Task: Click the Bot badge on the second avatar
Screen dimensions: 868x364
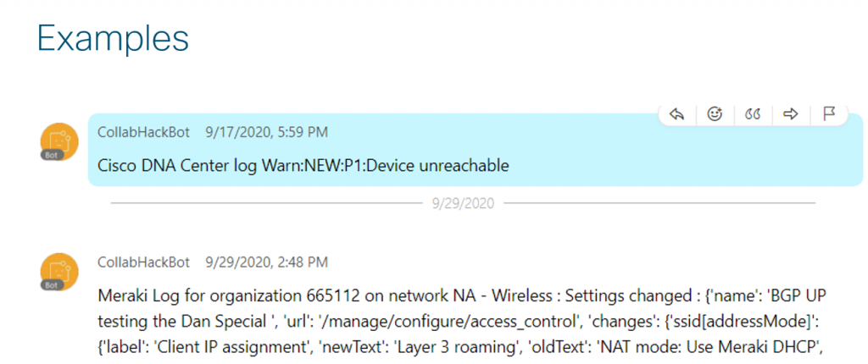Action: click(x=53, y=285)
